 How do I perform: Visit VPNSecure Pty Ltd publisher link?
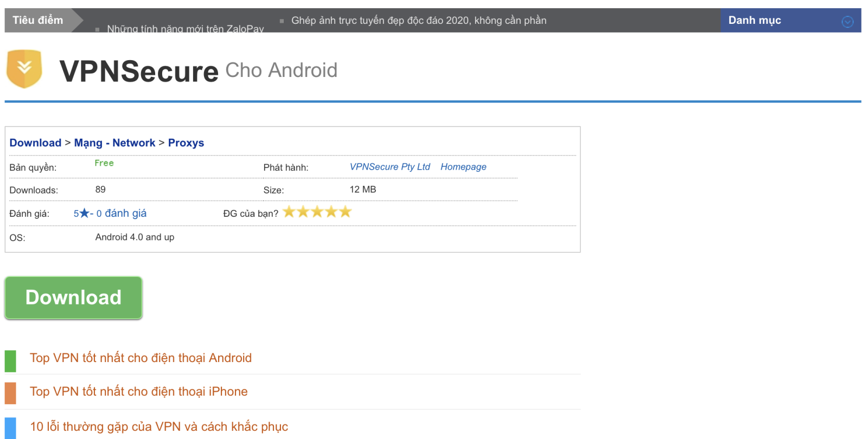(x=390, y=167)
